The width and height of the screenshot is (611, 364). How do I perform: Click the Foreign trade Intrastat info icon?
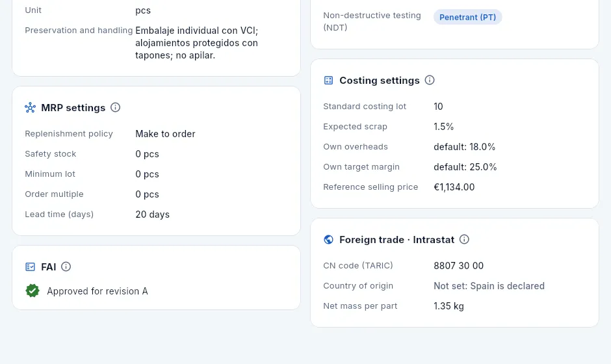point(464,239)
